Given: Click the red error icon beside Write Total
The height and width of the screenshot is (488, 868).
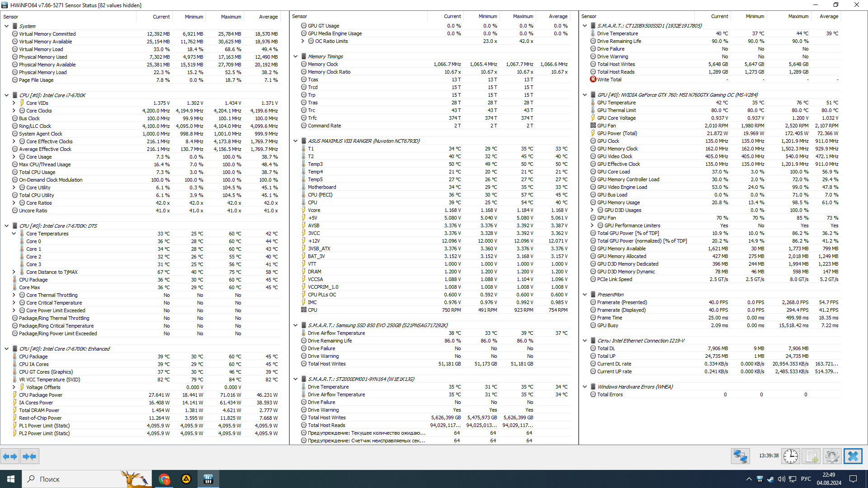Looking at the screenshot, I should pyautogui.click(x=593, y=80).
